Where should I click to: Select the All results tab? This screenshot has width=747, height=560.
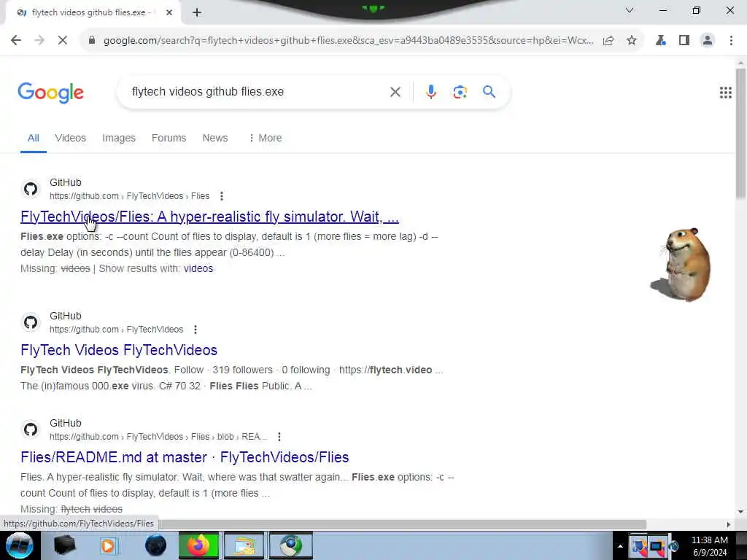34,138
